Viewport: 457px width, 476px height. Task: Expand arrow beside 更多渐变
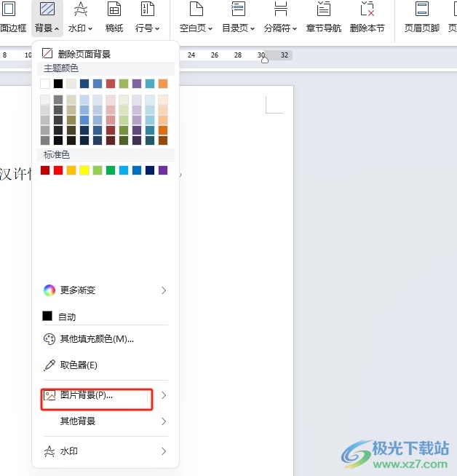(164, 290)
